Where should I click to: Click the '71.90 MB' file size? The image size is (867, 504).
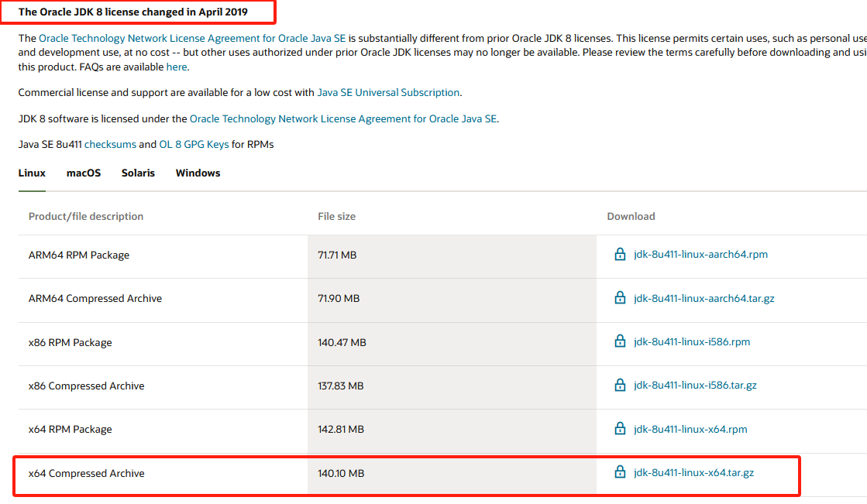point(339,298)
